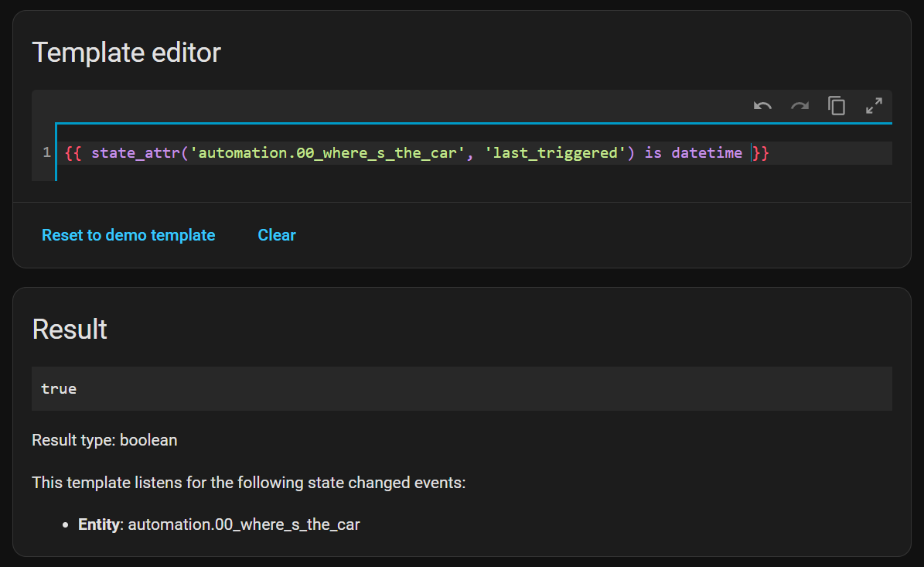Click the undo icon in the editor toolbar

tap(762, 106)
